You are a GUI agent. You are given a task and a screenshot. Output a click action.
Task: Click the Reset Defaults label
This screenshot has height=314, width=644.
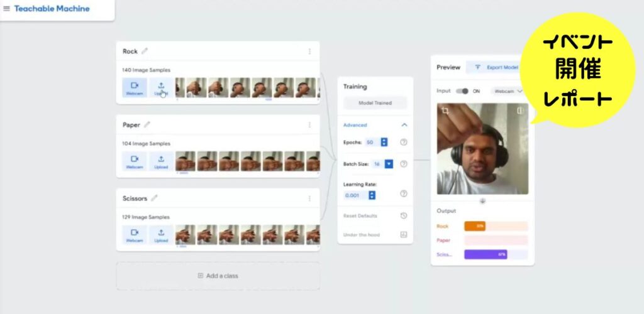[360, 215]
